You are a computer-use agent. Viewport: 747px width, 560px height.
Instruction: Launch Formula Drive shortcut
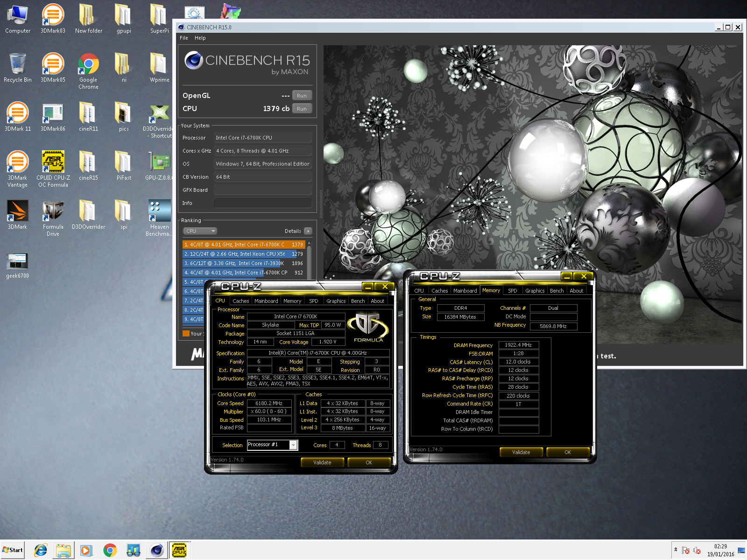click(x=53, y=218)
